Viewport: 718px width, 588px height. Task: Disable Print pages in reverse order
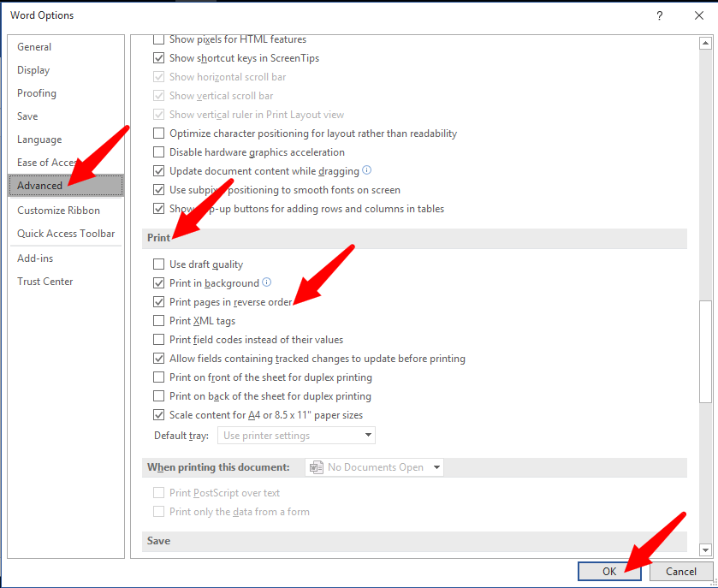pos(158,301)
